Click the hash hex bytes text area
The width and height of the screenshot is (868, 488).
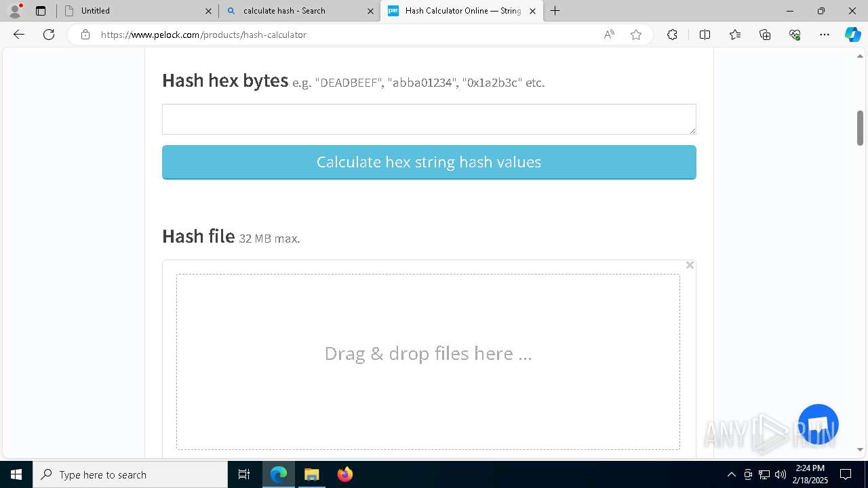[x=429, y=119]
